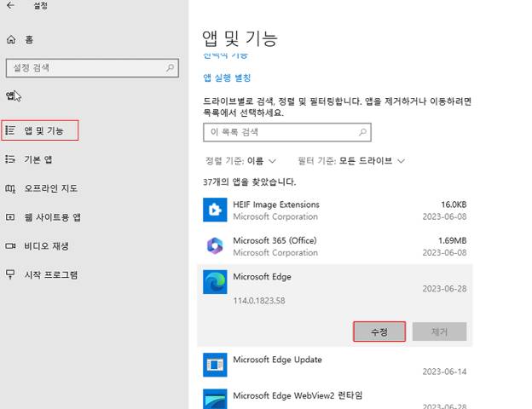Click the Microsoft Edge Update app icon
The width and height of the screenshot is (532, 409).
click(215, 365)
